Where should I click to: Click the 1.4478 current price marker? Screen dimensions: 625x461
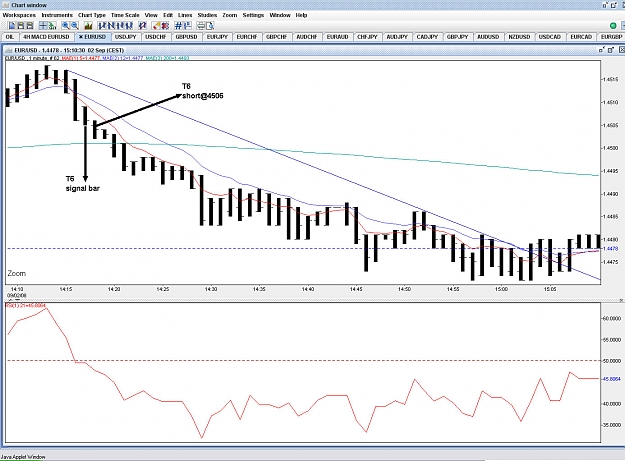[x=611, y=248]
